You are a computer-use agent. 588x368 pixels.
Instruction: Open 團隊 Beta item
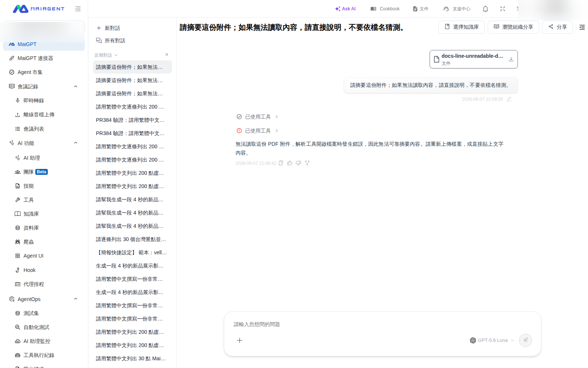[44, 172]
